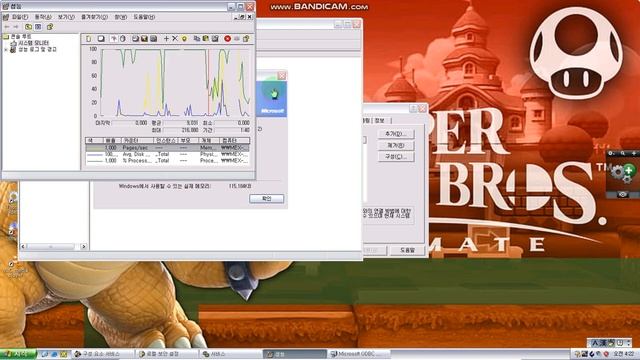
Task: Click 도움말 button in ODBC dialog
Action: click(407, 250)
